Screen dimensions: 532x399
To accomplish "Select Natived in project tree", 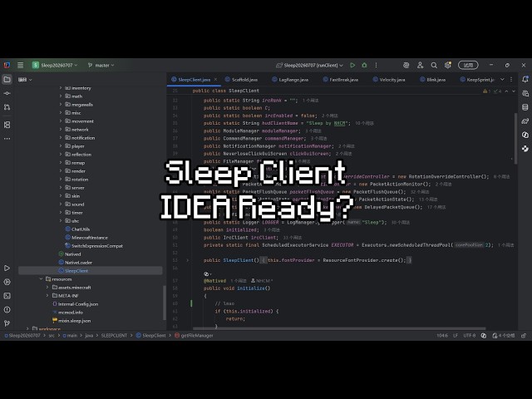I will pyautogui.click(x=70, y=254).
